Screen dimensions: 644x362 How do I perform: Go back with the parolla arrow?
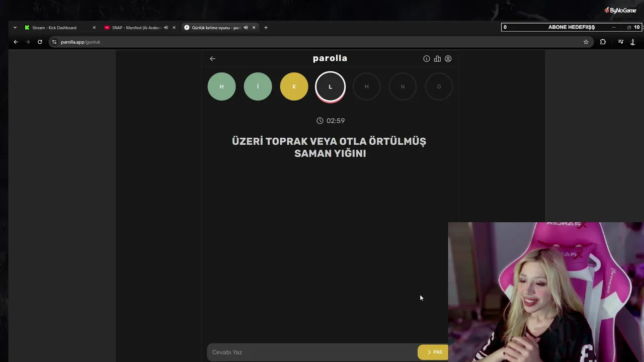coord(212,58)
